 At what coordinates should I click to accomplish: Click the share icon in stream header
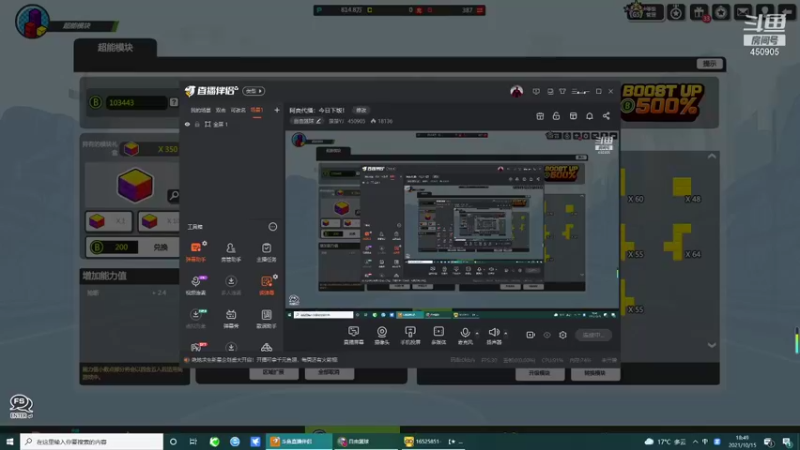[606, 116]
